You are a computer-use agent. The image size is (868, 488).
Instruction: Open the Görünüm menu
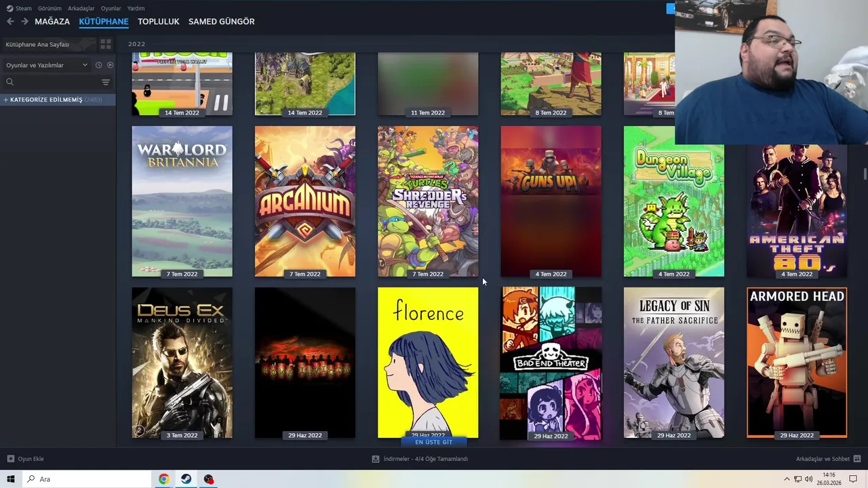(50, 8)
